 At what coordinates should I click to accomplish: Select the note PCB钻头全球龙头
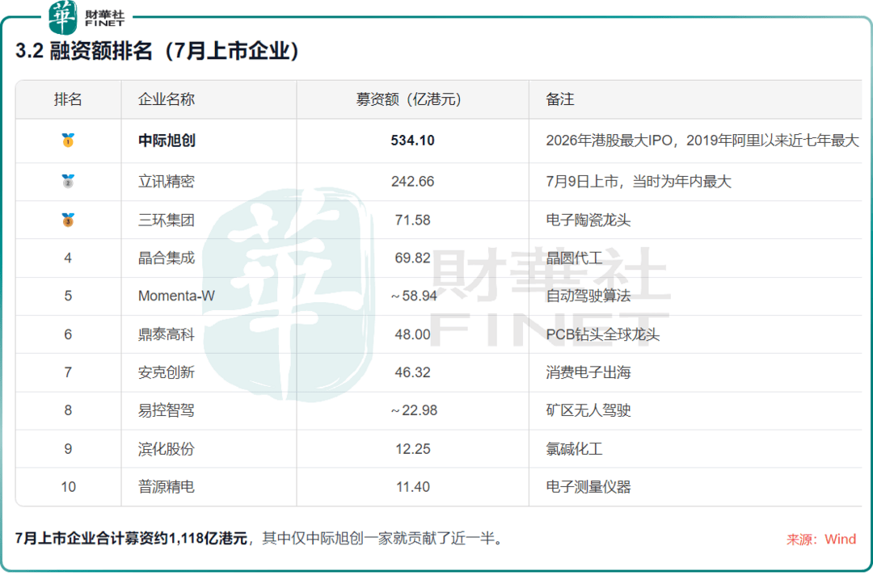pyautogui.click(x=602, y=334)
